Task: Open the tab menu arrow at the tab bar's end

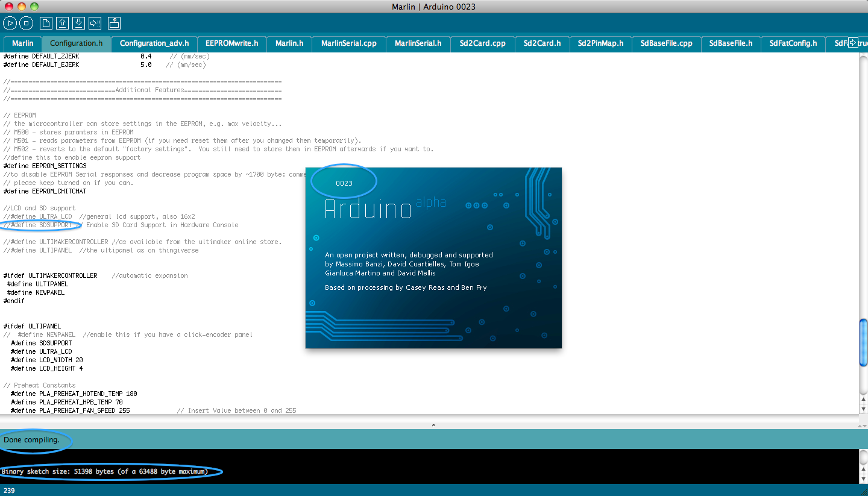Action: [x=853, y=43]
